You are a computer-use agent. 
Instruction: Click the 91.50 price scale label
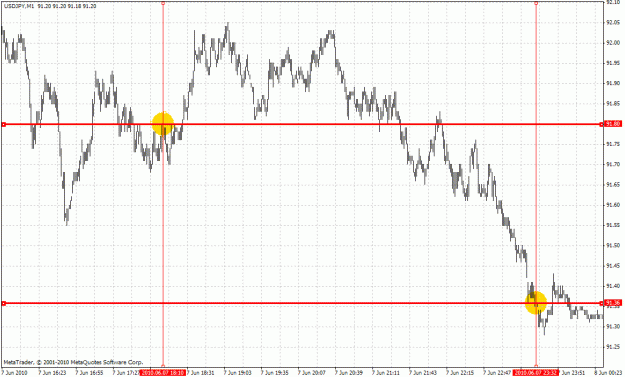pyautogui.click(x=613, y=245)
